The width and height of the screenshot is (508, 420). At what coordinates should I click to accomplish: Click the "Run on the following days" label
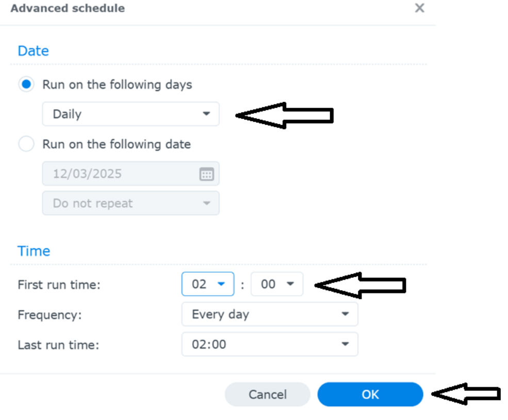pyautogui.click(x=117, y=85)
